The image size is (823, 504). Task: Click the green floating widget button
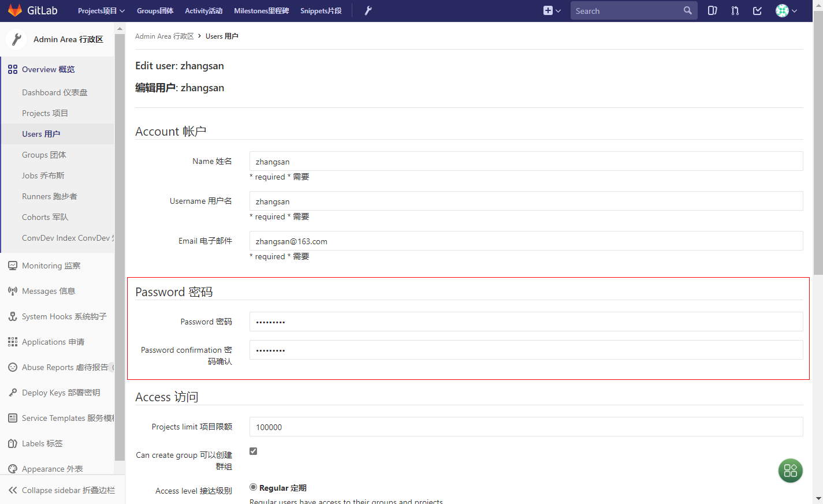click(x=791, y=471)
